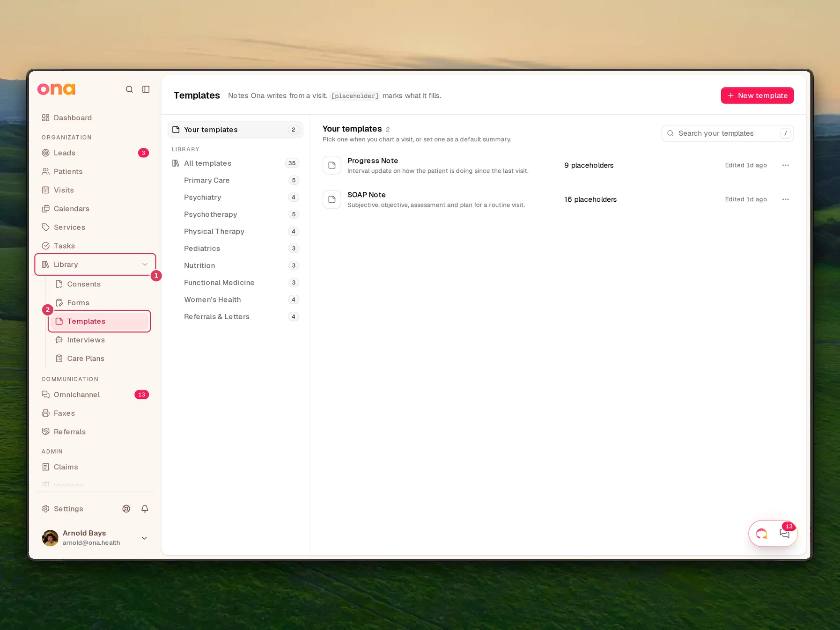This screenshot has width=840, height=630.
Task: Open Calendars
Action: pyautogui.click(x=95, y=209)
